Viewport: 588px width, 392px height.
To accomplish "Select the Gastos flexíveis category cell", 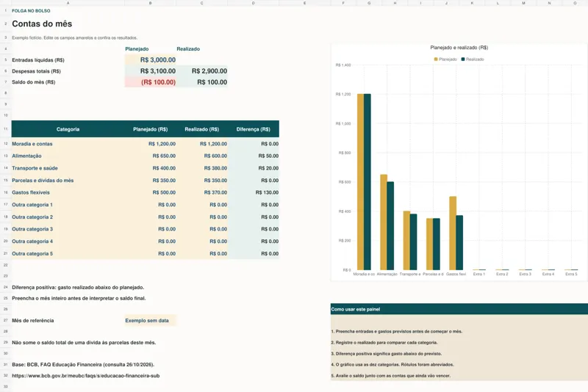I will tap(68, 192).
